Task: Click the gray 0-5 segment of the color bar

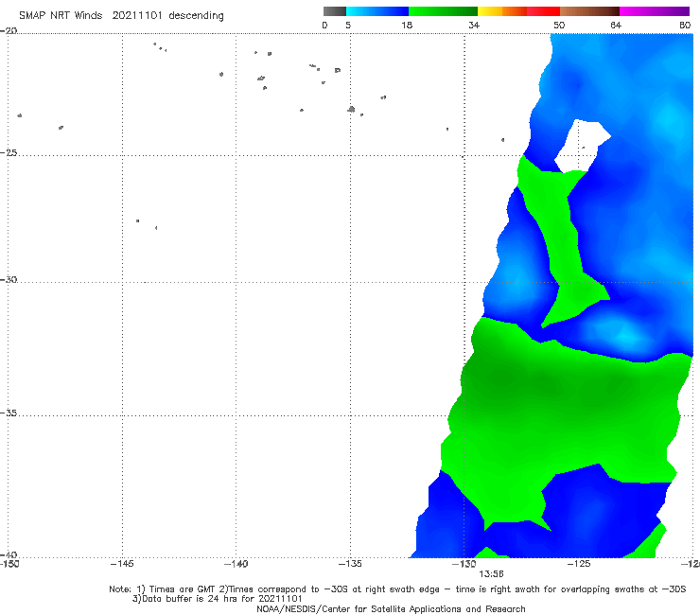Action: click(335, 11)
